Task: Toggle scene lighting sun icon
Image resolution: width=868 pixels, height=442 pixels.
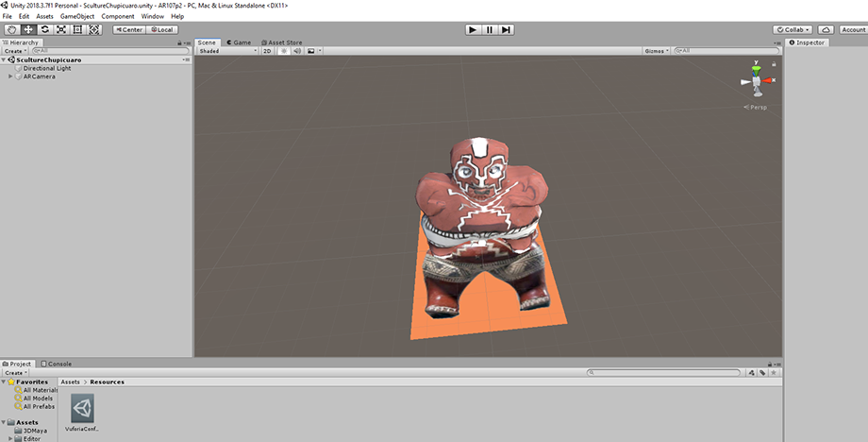Action: [282, 51]
